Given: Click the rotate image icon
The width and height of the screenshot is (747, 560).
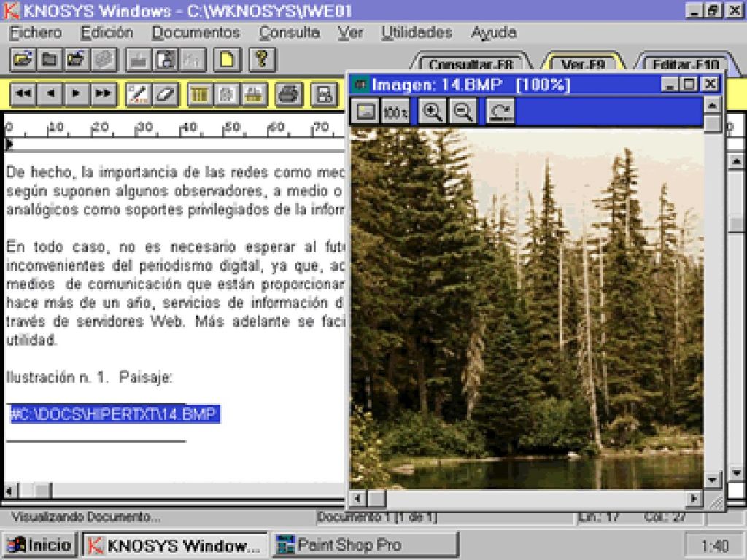Looking at the screenshot, I should pyautogui.click(x=500, y=111).
